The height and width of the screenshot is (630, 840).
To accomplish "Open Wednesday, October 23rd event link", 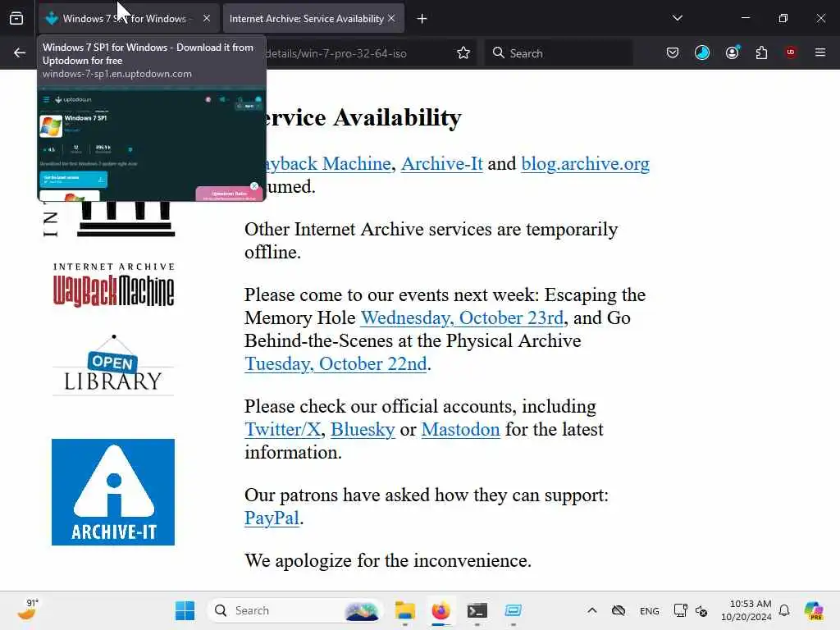I will [462, 317].
